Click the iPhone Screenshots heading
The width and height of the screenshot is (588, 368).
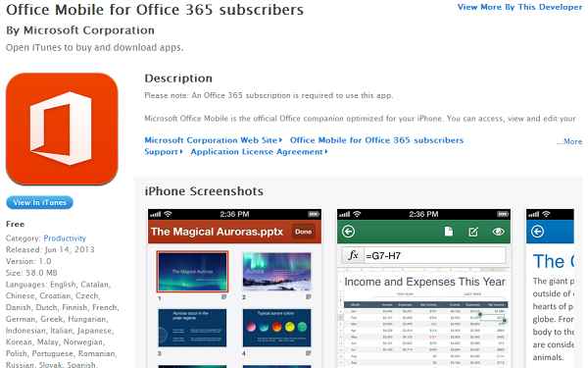click(204, 191)
